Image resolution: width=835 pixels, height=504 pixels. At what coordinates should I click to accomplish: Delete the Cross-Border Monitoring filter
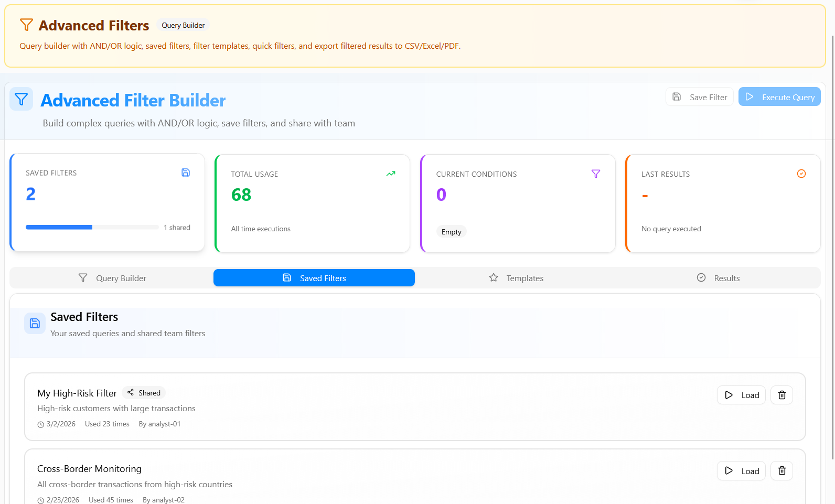pyautogui.click(x=782, y=471)
